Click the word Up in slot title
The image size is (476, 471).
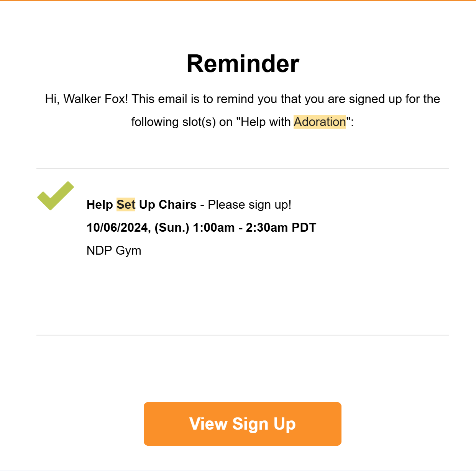(147, 204)
